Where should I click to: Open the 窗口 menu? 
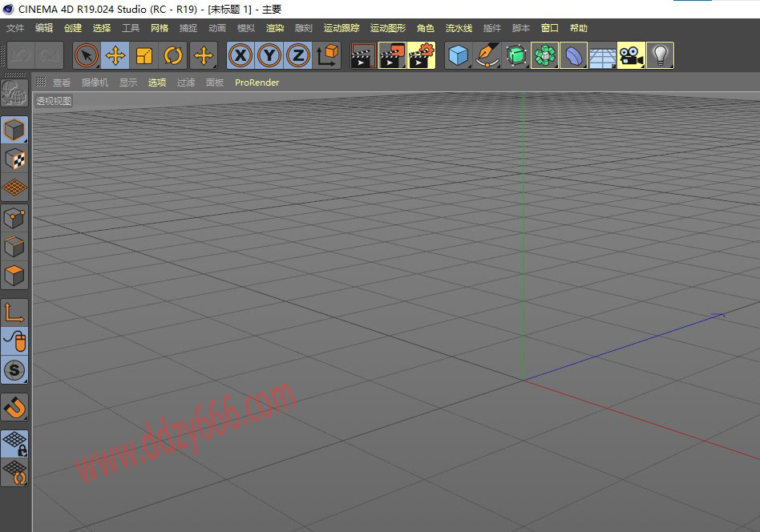(550, 28)
